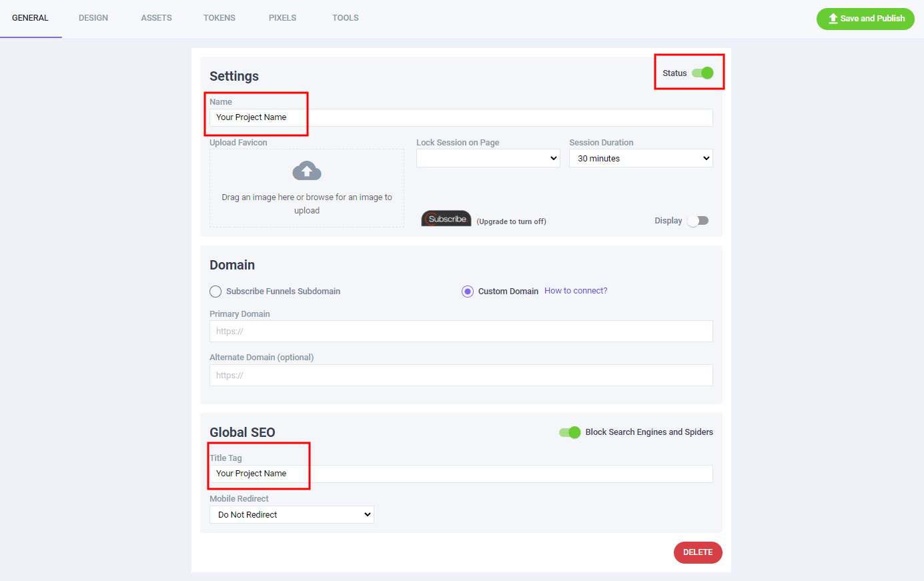Screen dimensions: 924x581
Task: Enable the Display toggle
Action: coord(698,221)
